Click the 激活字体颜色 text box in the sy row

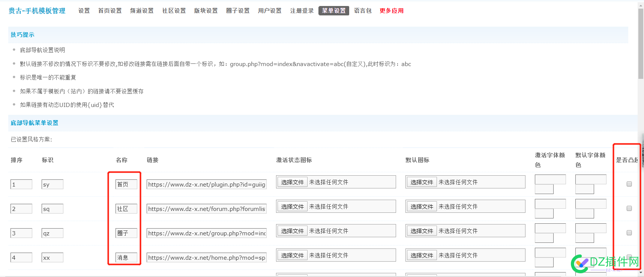click(x=550, y=179)
